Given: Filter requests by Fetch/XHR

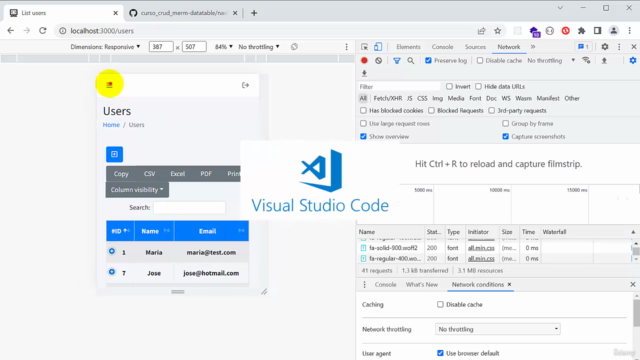Looking at the screenshot, I should [x=388, y=98].
